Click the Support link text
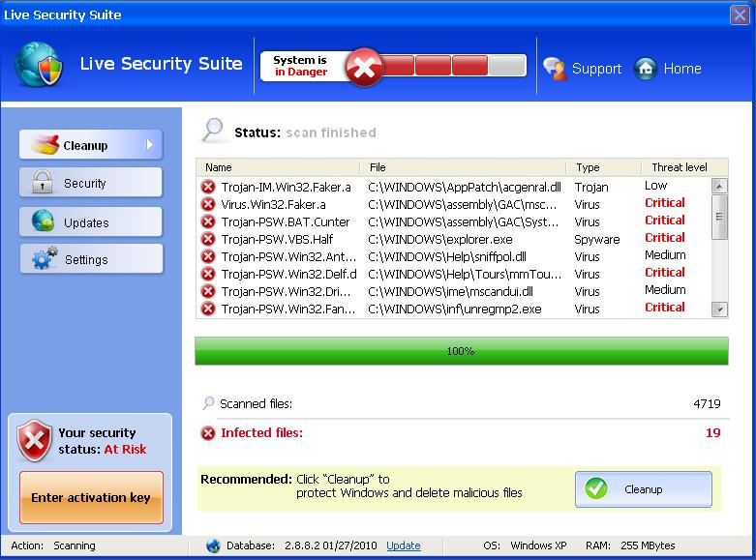Image resolution: width=756 pixels, height=560 pixels. pos(596,69)
